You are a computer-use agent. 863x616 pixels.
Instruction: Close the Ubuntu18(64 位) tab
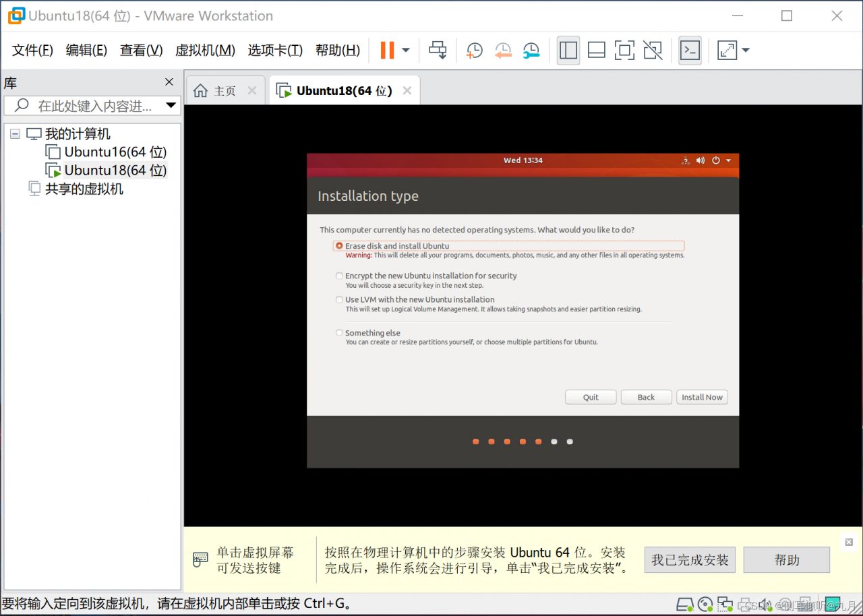tap(407, 90)
